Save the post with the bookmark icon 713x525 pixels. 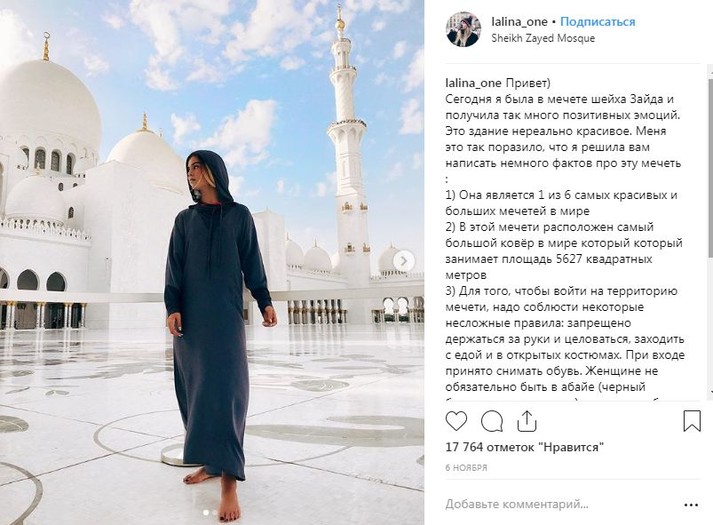(x=692, y=421)
